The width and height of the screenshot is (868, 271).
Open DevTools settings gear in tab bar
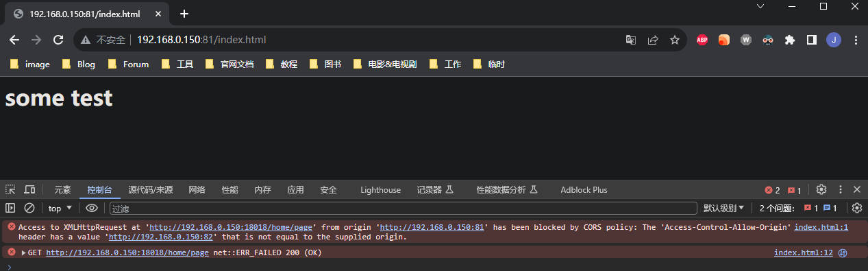click(821, 189)
